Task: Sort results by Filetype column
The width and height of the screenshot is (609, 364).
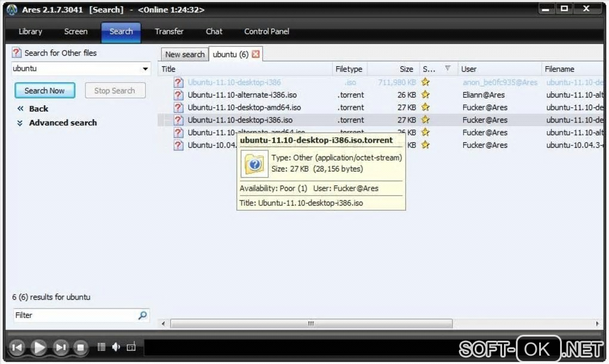Action: pyautogui.click(x=349, y=69)
